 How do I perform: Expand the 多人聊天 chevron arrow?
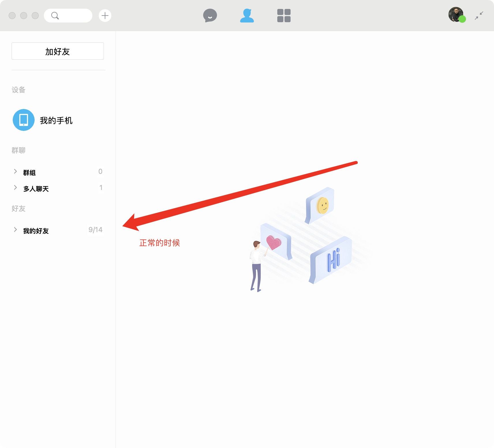point(15,188)
